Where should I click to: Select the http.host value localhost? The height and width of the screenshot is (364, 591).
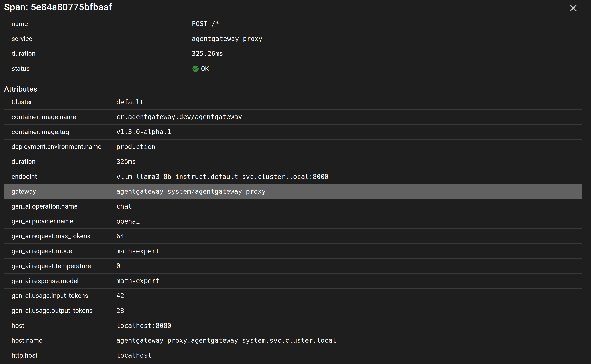[134, 356]
